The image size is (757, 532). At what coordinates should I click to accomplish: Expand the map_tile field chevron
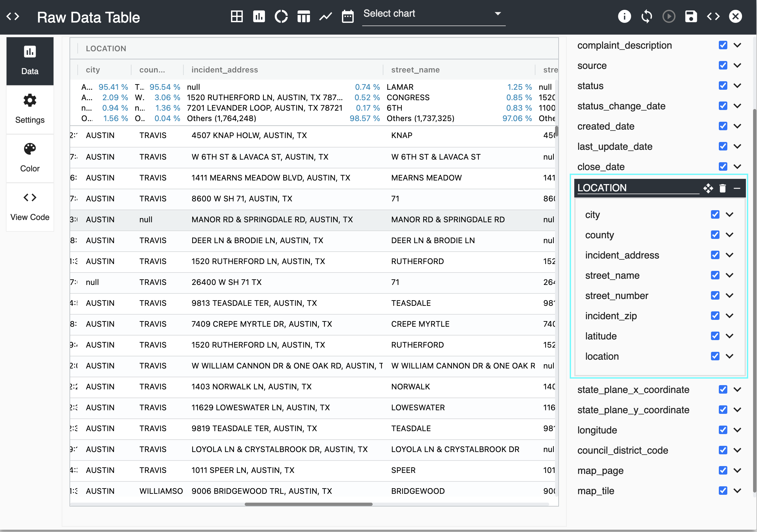click(x=737, y=491)
